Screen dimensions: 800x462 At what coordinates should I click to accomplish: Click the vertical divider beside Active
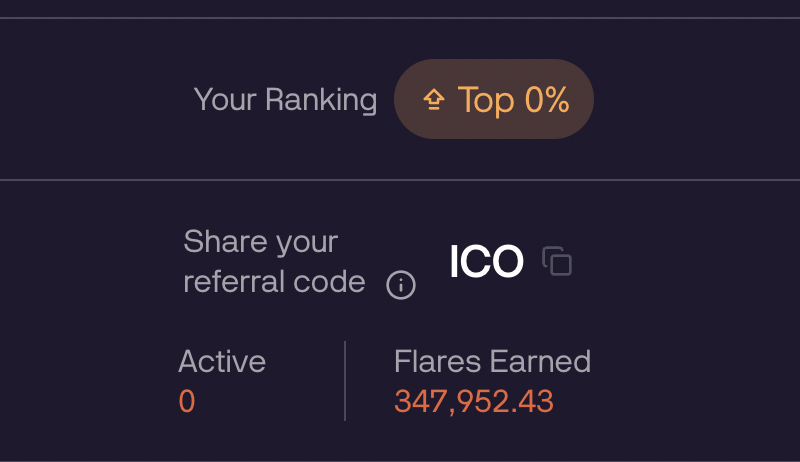pyautogui.click(x=345, y=380)
